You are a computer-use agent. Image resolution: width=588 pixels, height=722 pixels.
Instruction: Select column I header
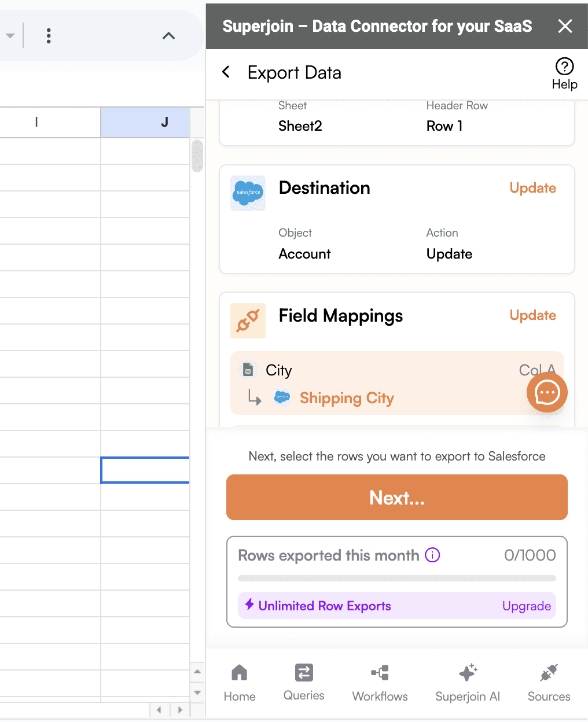[50, 122]
